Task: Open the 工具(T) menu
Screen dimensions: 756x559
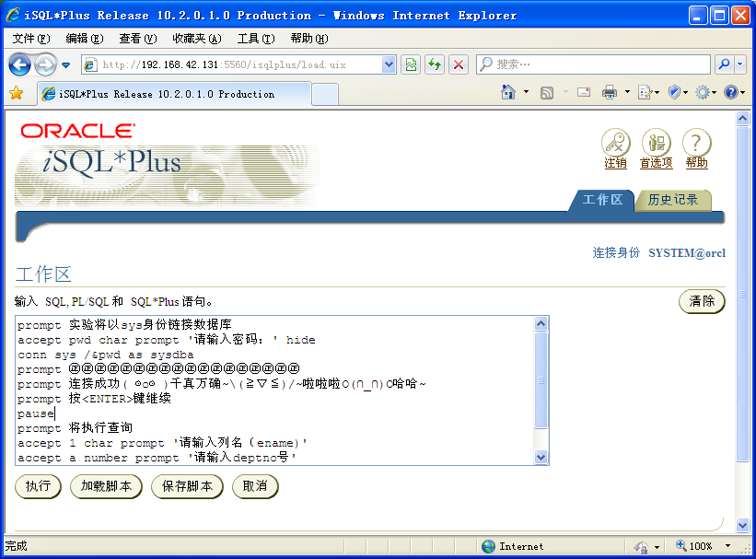Action: click(256, 39)
